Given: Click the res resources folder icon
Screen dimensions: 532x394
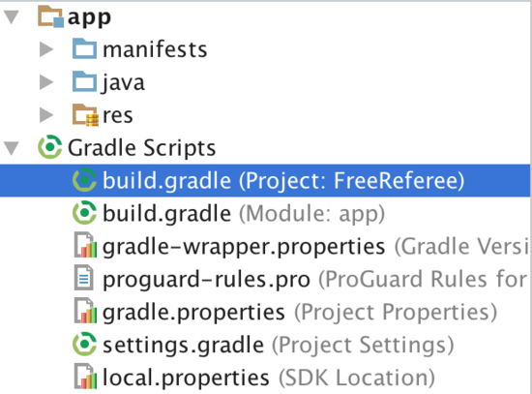Looking at the screenshot, I should [x=85, y=115].
